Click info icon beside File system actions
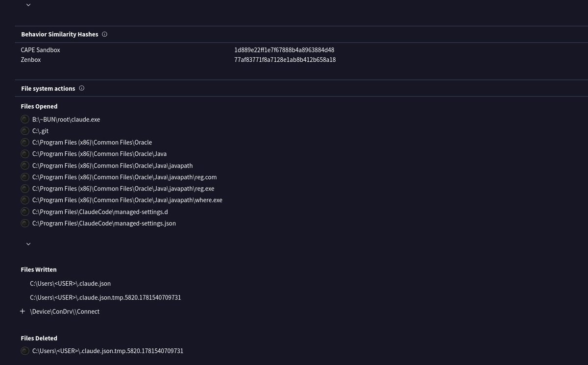The width and height of the screenshot is (588, 365). 82,89
